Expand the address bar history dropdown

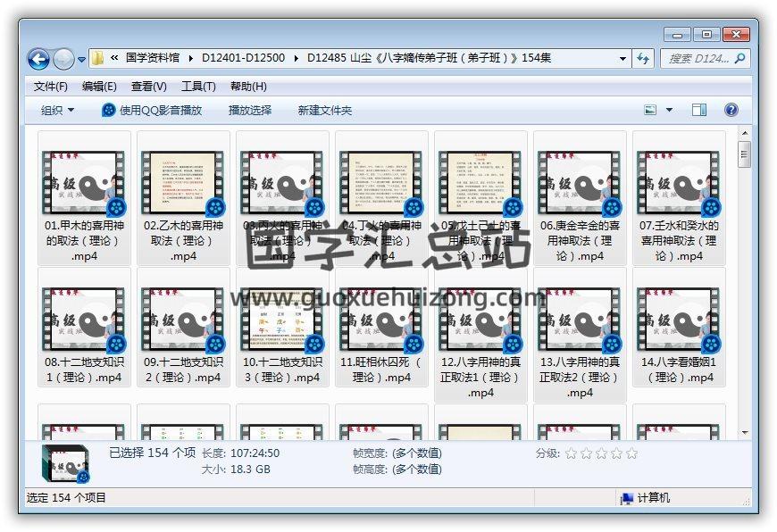coord(623,59)
